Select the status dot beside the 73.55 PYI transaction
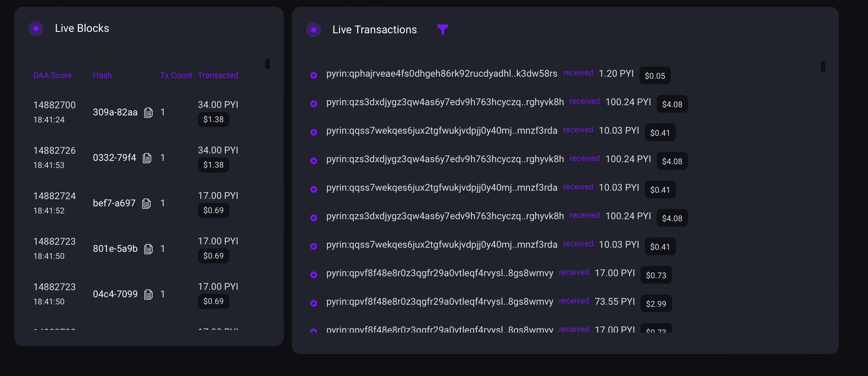 click(x=314, y=303)
